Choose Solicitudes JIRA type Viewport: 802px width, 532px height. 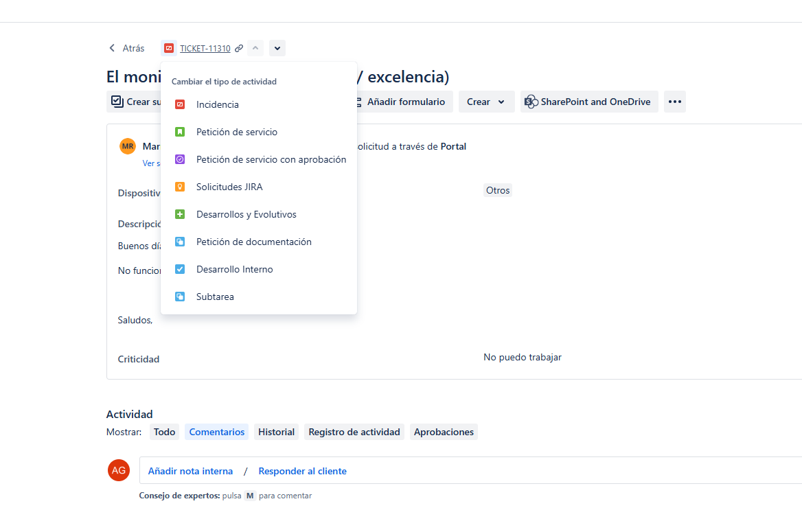tap(259, 187)
